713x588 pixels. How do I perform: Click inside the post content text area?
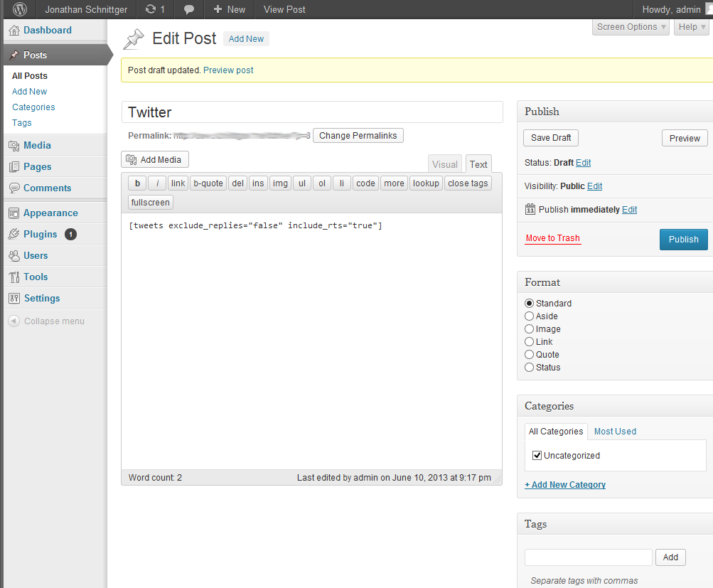coord(312,341)
